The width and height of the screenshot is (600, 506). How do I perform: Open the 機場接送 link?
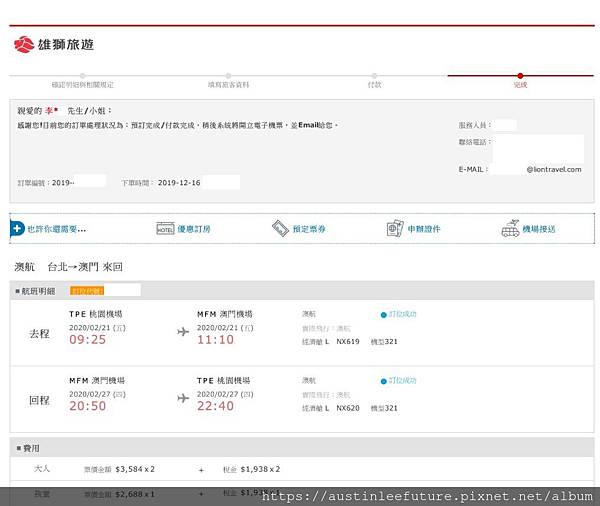[539, 229]
